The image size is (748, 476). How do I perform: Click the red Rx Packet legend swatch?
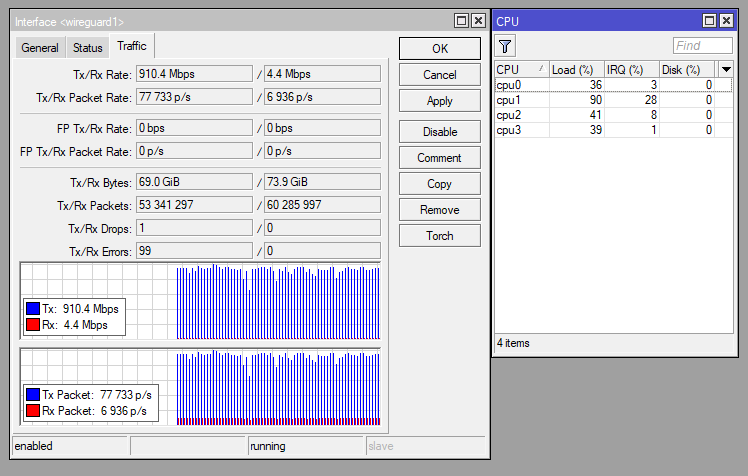[x=33, y=411]
